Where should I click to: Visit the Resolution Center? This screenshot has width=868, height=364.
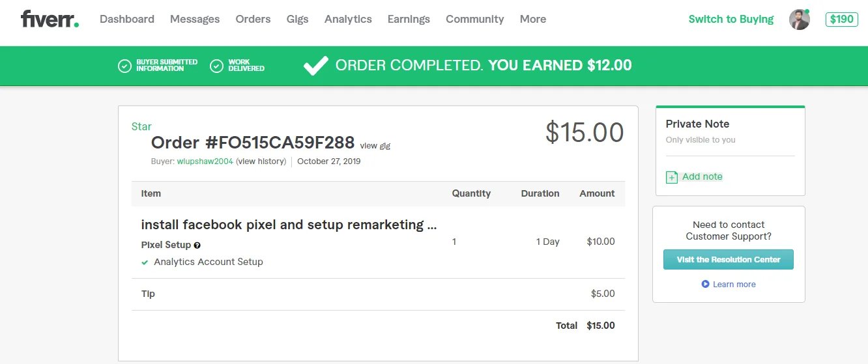coord(728,259)
